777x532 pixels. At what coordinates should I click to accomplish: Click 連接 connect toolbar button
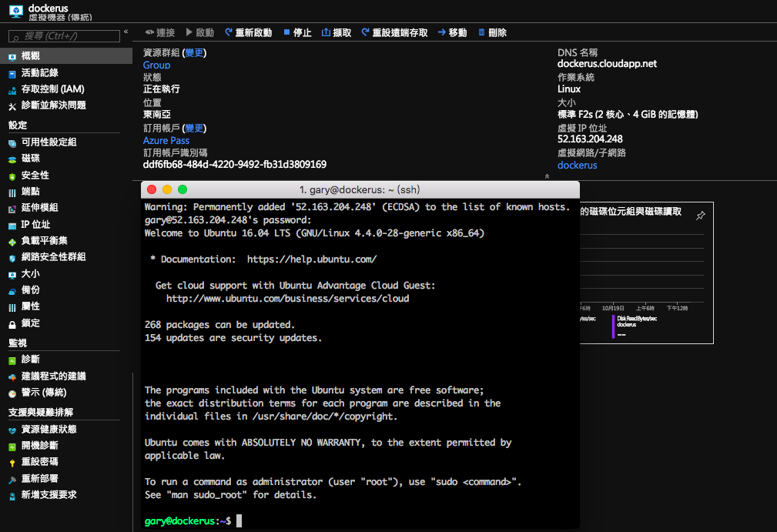[160, 32]
